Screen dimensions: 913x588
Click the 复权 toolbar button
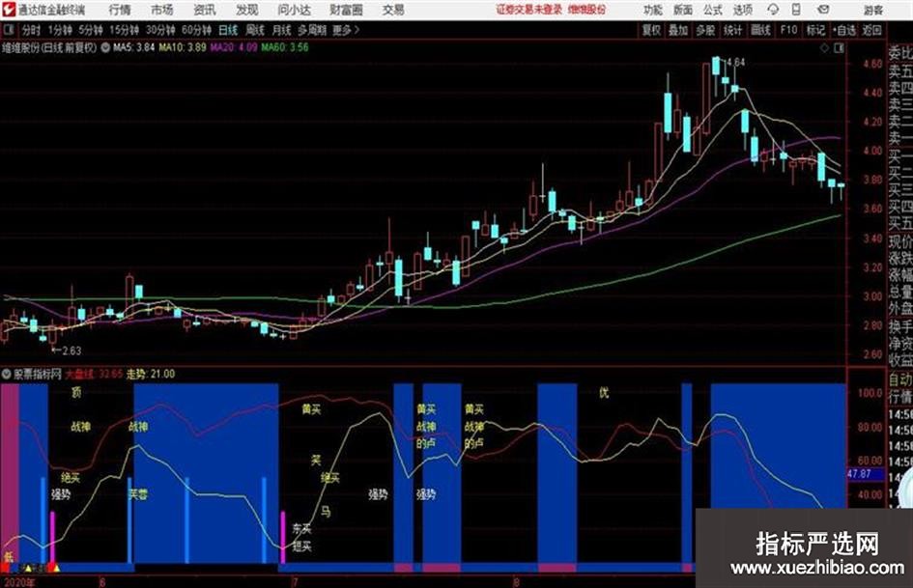651,30
